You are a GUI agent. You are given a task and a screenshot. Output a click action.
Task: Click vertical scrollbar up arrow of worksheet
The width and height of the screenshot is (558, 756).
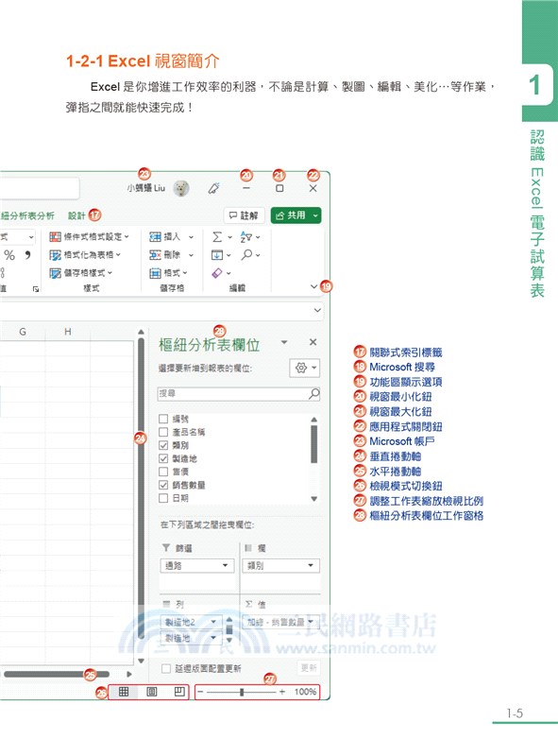pos(141,332)
